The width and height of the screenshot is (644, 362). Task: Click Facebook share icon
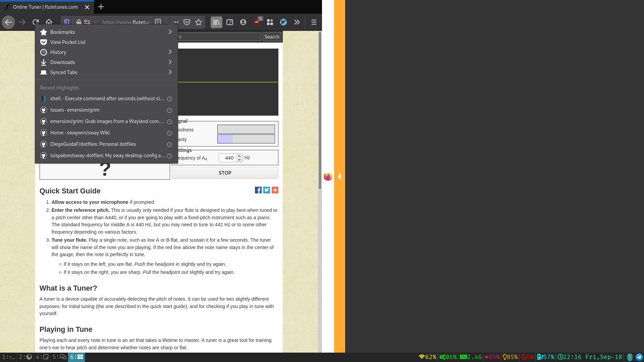tap(258, 190)
